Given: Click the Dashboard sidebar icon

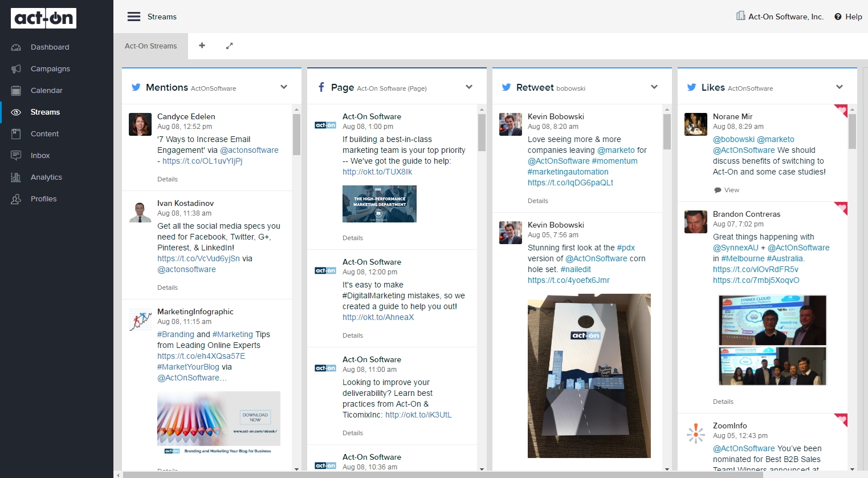Looking at the screenshot, I should (16, 47).
